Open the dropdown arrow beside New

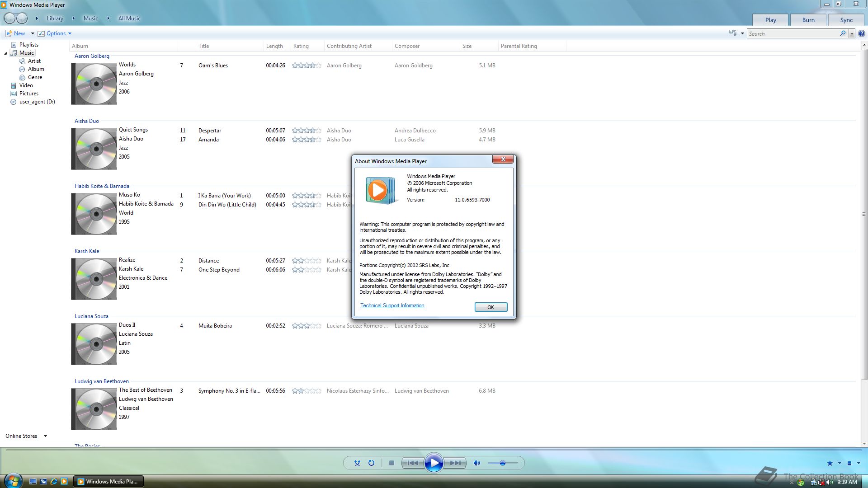coord(33,33)
